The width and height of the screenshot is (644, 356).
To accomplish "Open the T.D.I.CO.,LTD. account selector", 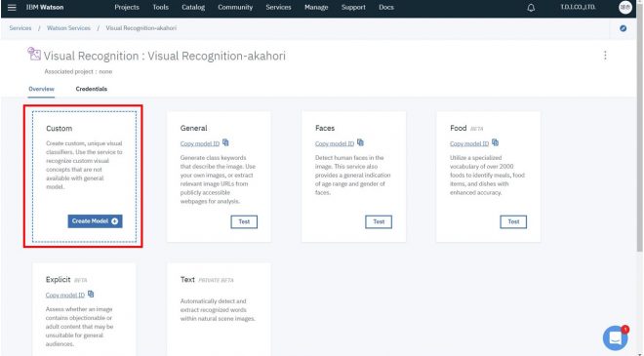I will click(x=579, y=8).
